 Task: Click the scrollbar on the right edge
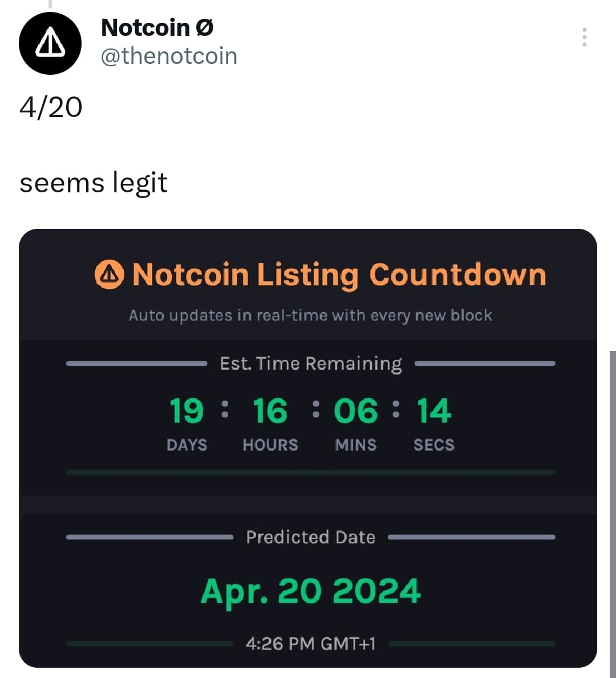(613, 514)
